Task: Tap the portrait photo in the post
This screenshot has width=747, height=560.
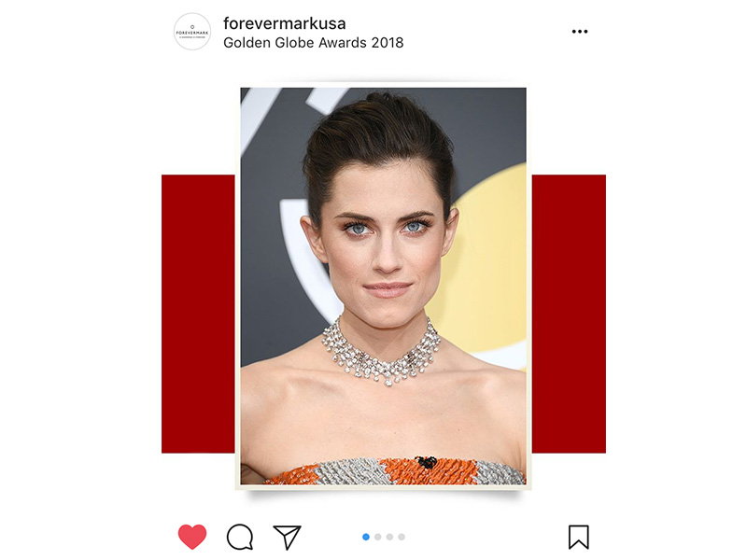Action: (x=384, y=286)
